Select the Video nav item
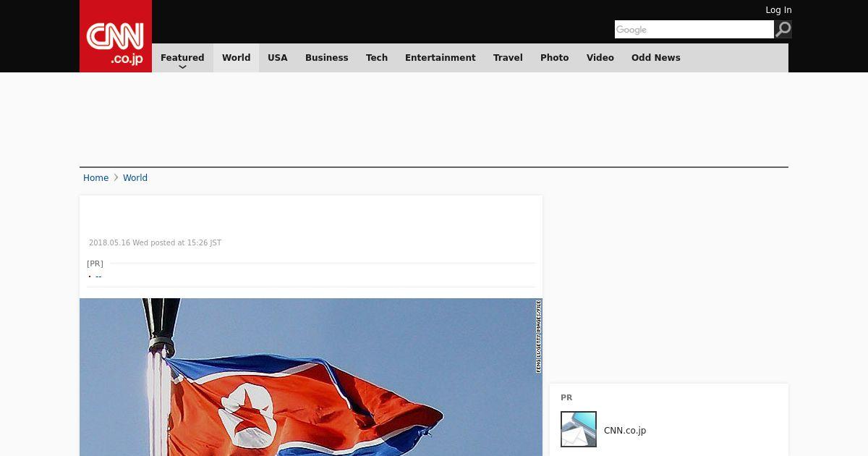Image resolution: width=868 pixels, height=456 pixels. 600,58
